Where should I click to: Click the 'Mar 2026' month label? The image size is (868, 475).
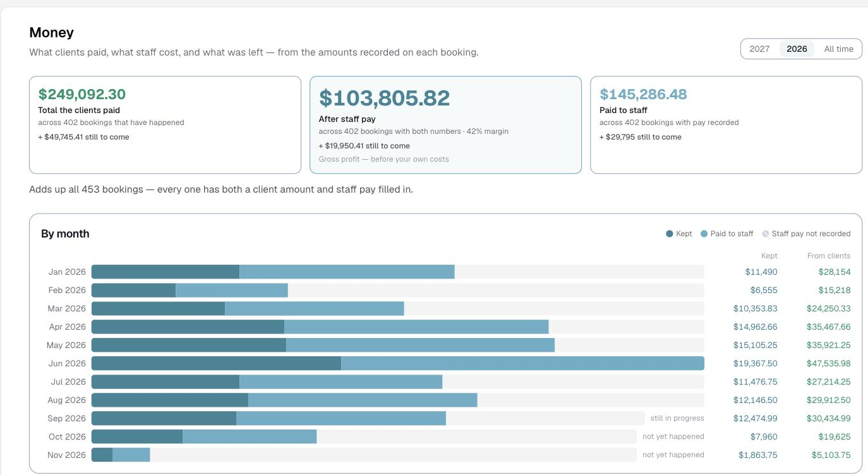click(x=66, y=308)
